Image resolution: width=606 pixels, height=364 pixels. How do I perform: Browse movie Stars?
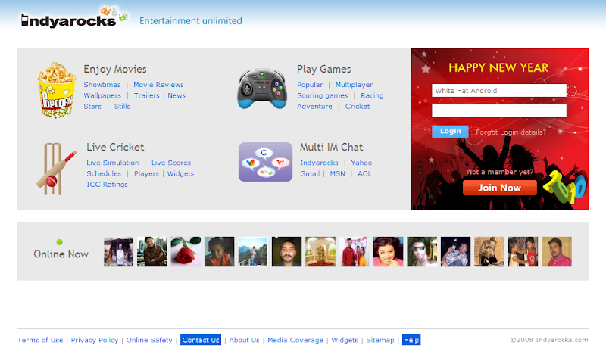pyautogui.click(x=92, y=106)
